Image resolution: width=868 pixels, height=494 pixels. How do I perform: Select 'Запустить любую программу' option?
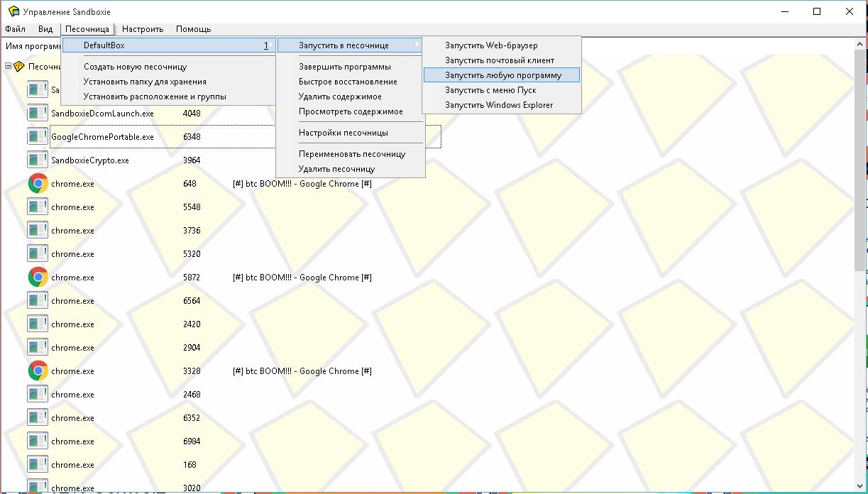502,75
